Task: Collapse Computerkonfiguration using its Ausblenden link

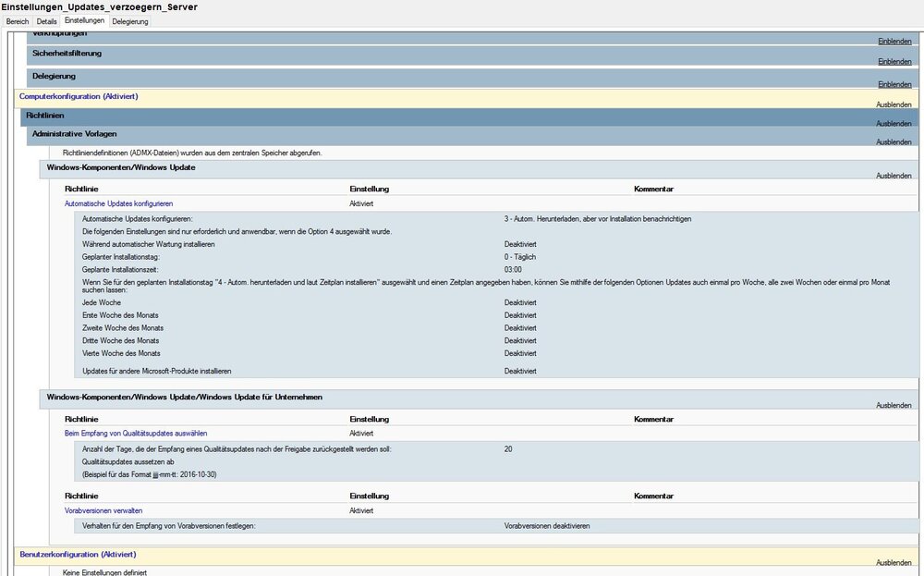Action: 894,104
